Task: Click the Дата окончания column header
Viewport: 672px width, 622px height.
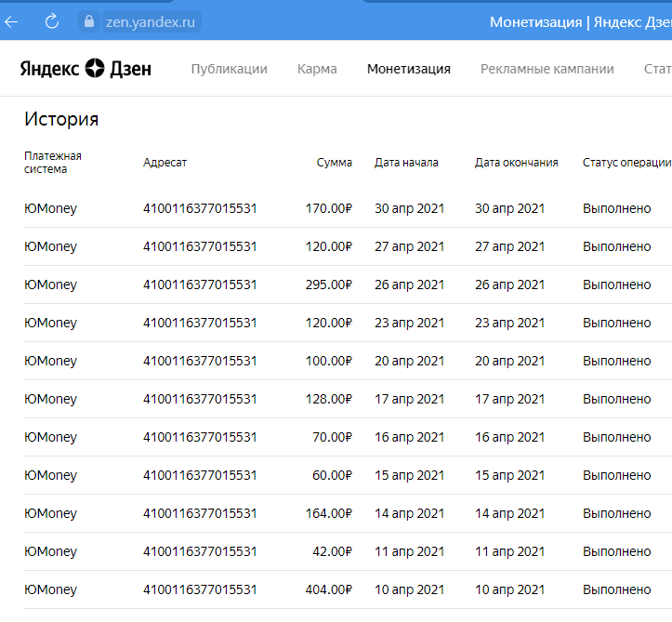Action: pos(517,163)
